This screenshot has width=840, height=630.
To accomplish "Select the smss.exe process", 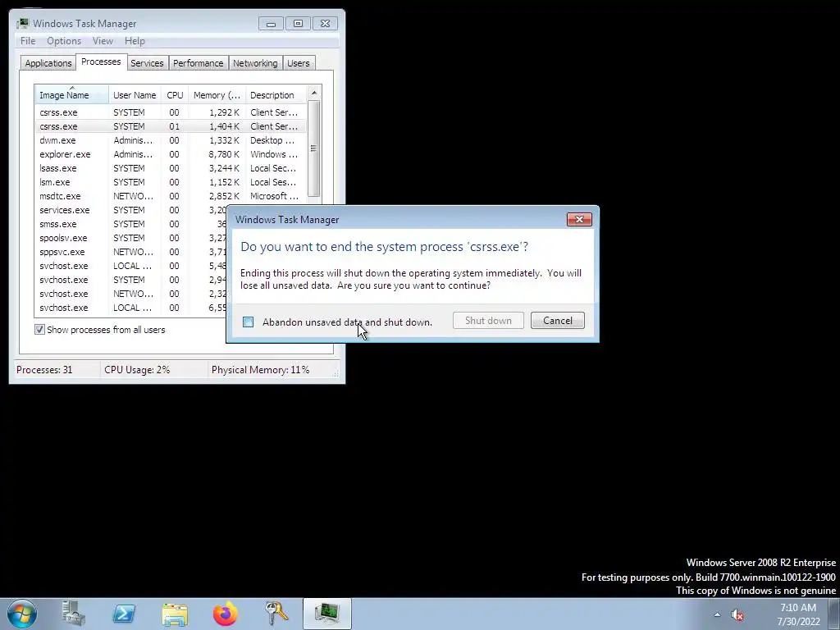I will 130,224.
